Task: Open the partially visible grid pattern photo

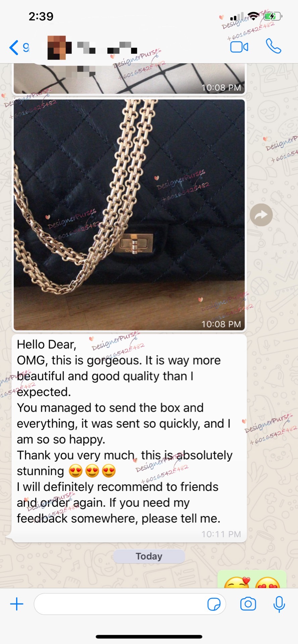Action: (129, 79)
